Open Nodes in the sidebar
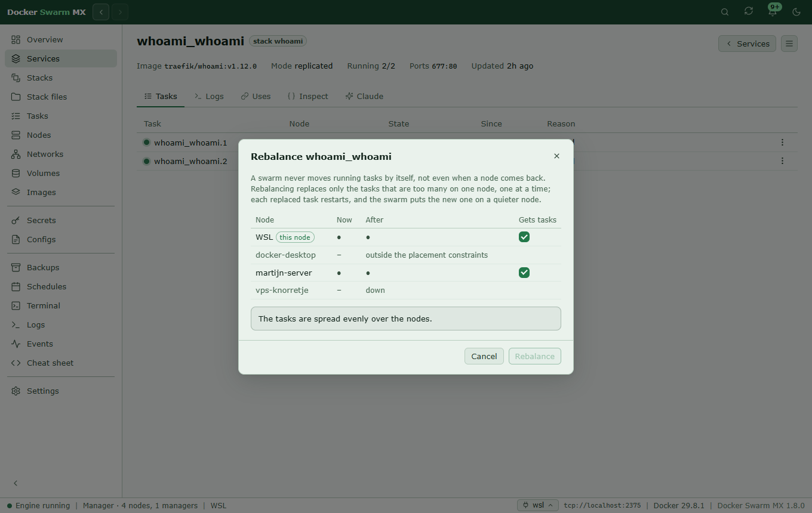This screenshot has width=812, height=513. pos(61,135)
